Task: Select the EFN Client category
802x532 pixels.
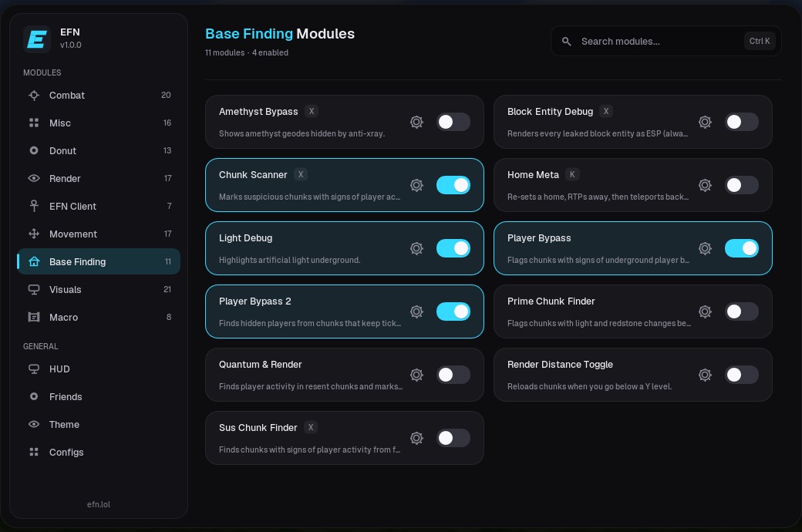Action: [99, 206]
